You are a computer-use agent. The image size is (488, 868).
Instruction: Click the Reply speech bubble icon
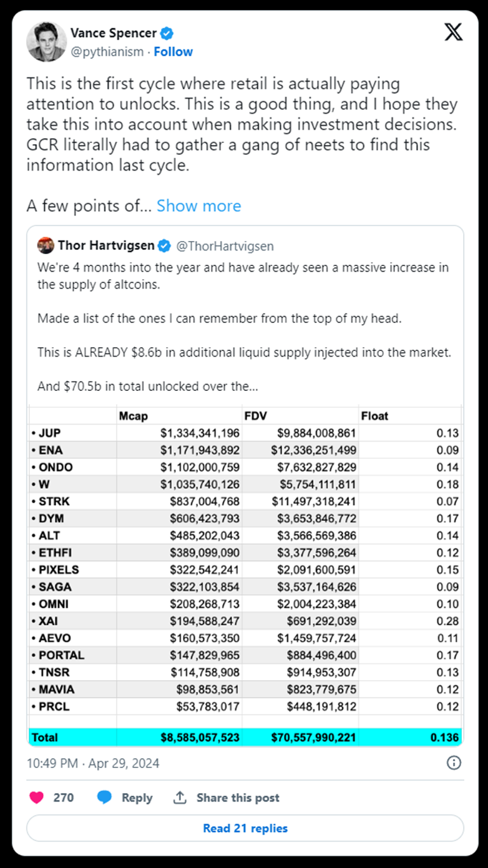coord(104,797)
